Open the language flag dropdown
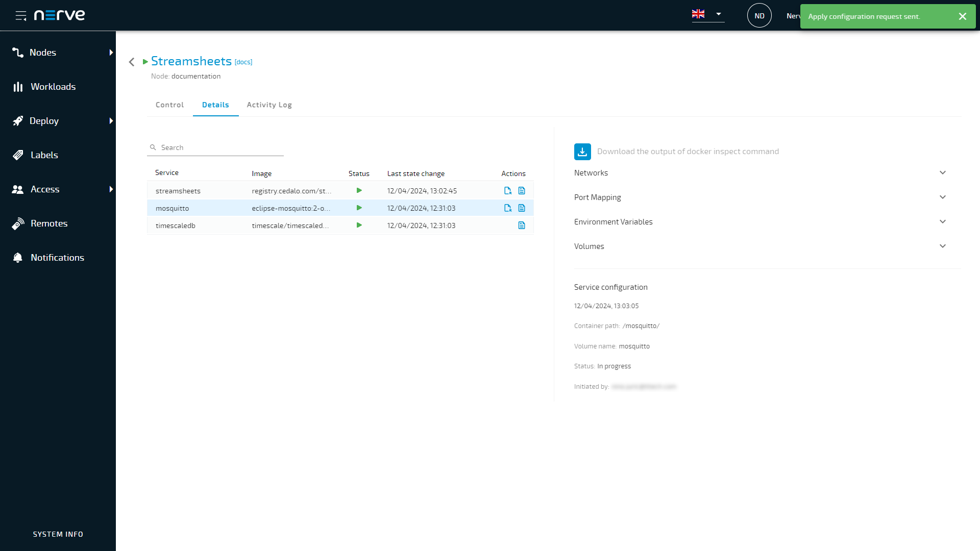 tap(707, 14)
